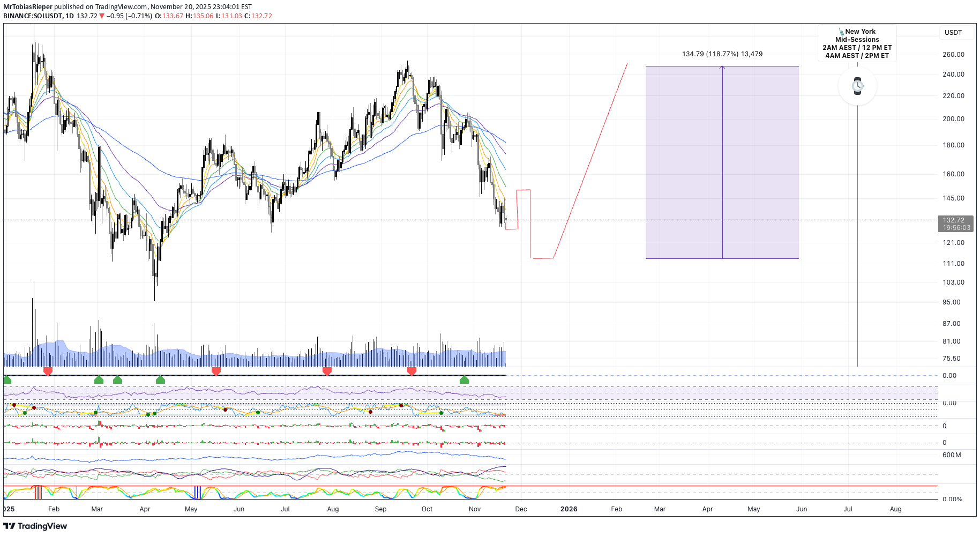Click the TradingView logo at bottom left
This screenshot has width=980, height=536.
35,526
